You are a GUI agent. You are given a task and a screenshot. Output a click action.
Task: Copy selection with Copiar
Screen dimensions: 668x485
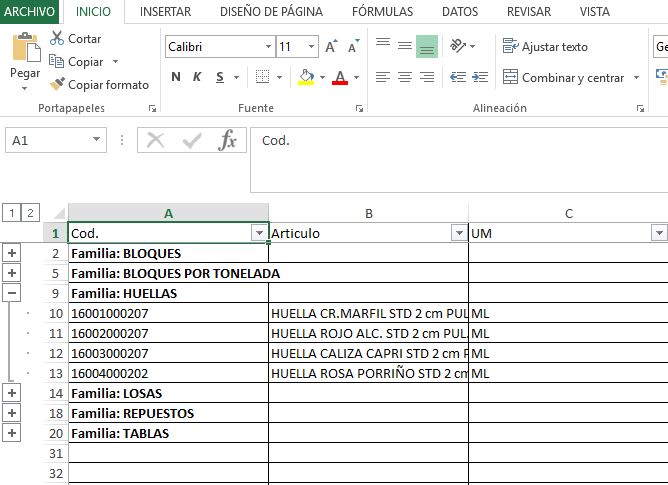click(76, 62)
